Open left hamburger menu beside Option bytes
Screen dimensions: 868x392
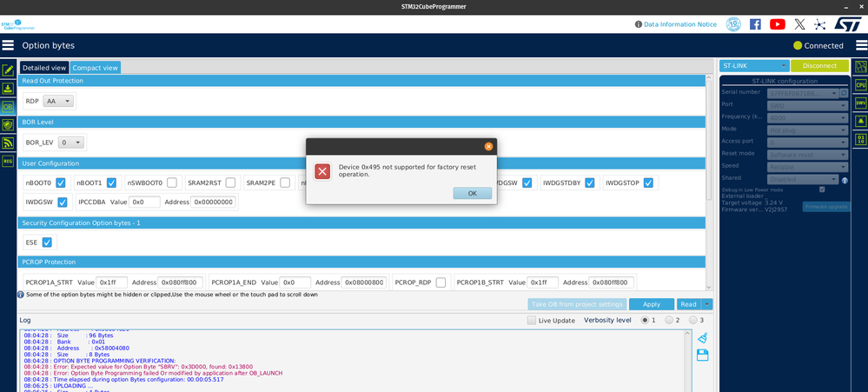[x=8, y=45]
